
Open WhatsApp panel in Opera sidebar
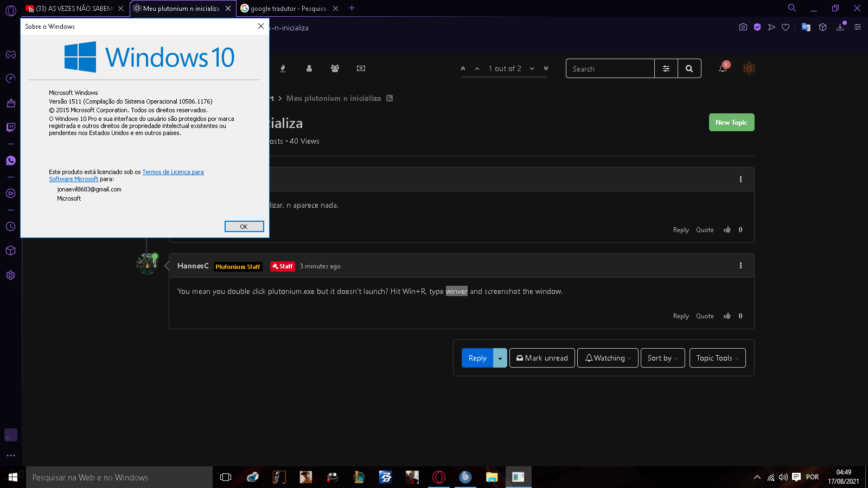pyautogui.click(x=11, y=160)
